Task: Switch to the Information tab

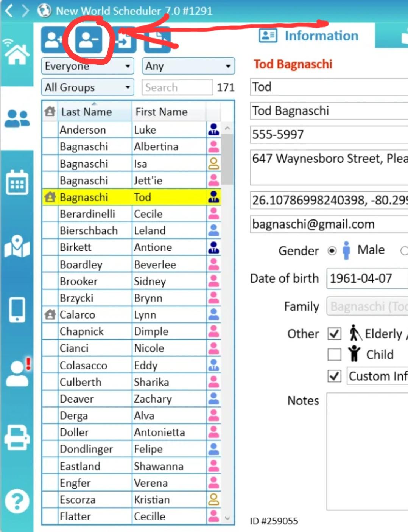Action: [309, 36]
